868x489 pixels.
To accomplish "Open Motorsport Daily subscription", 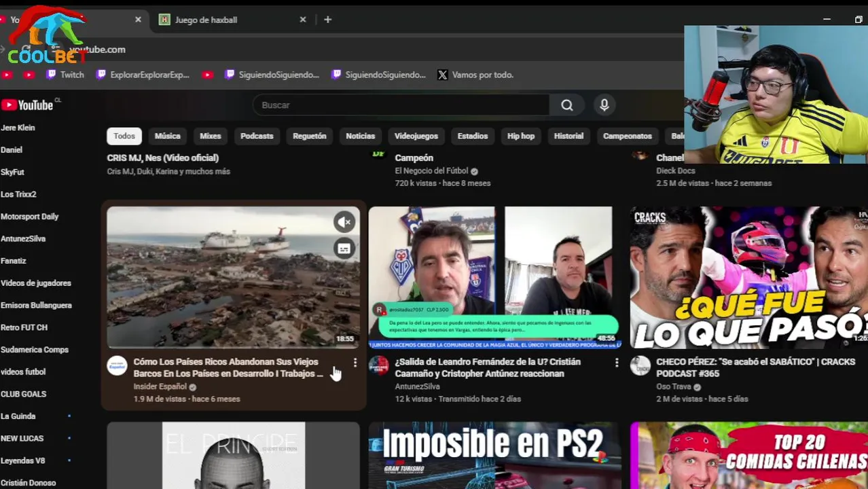I will coord(30,217).
